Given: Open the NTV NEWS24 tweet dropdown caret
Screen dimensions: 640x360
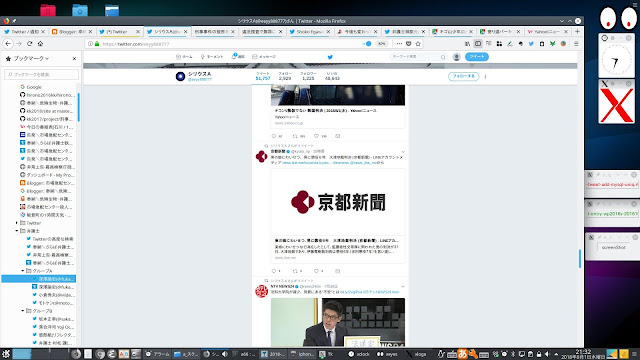Looking at the screenshot, I should pos(403,287).
